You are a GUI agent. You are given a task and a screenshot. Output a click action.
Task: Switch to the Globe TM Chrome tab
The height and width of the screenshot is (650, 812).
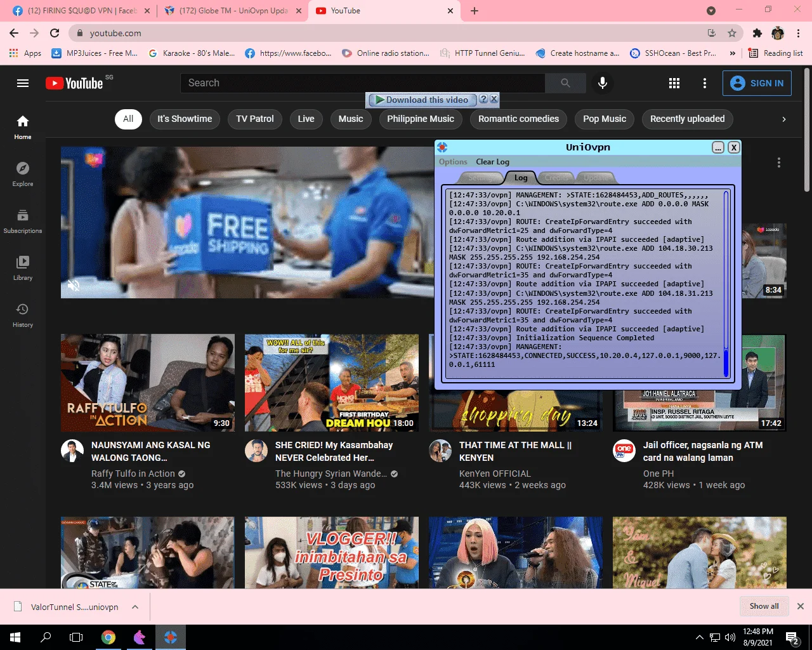point(233,11)
